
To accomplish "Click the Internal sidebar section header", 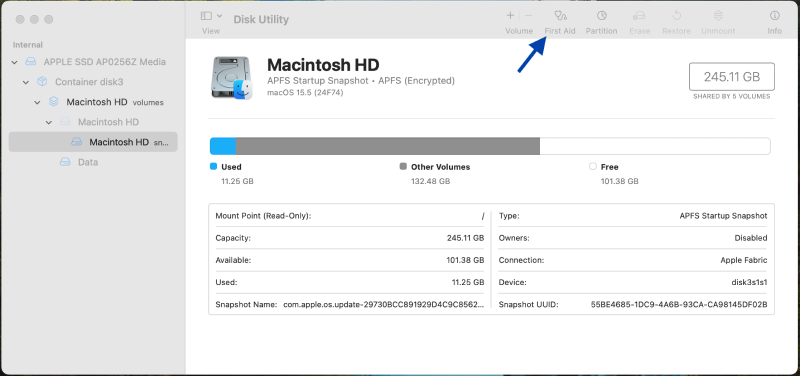I will click(28, 45).
